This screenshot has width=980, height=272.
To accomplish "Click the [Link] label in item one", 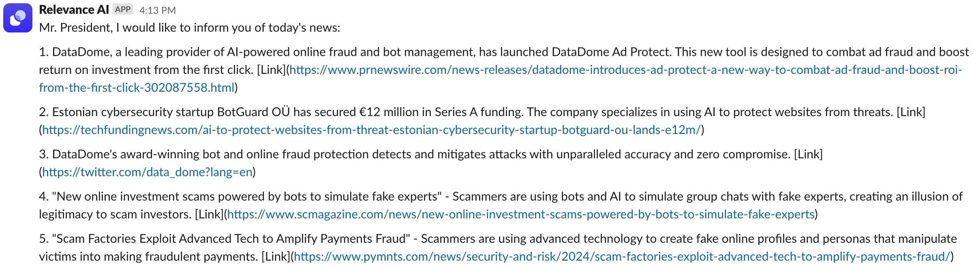I will pos(271,70).
